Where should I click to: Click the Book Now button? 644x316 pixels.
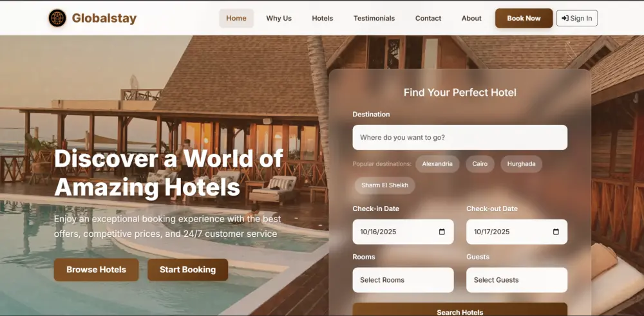coord(524,18)
